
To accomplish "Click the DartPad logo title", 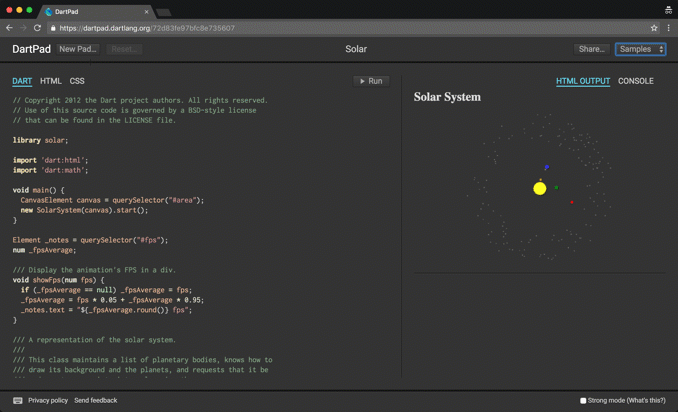I will pos(32,49).
